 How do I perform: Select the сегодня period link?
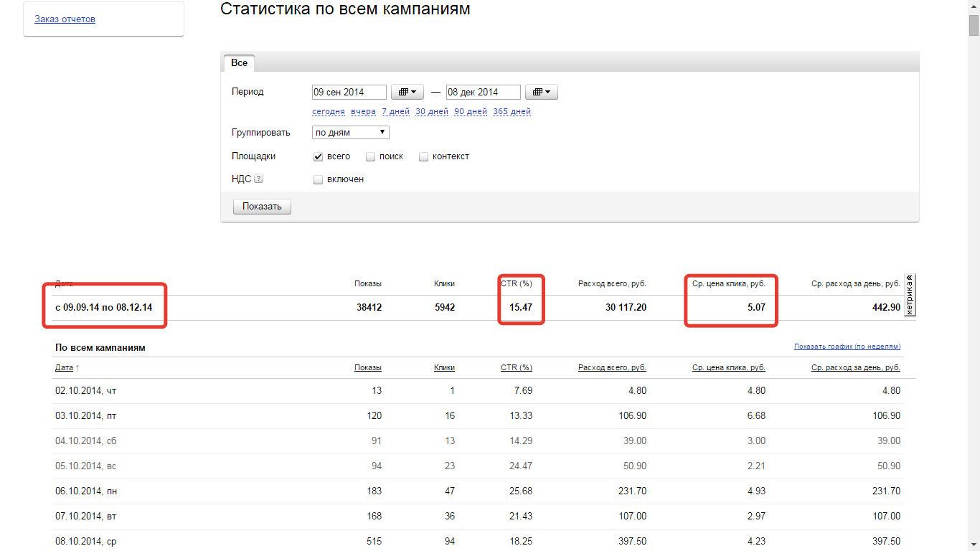(x=329, y=111)
